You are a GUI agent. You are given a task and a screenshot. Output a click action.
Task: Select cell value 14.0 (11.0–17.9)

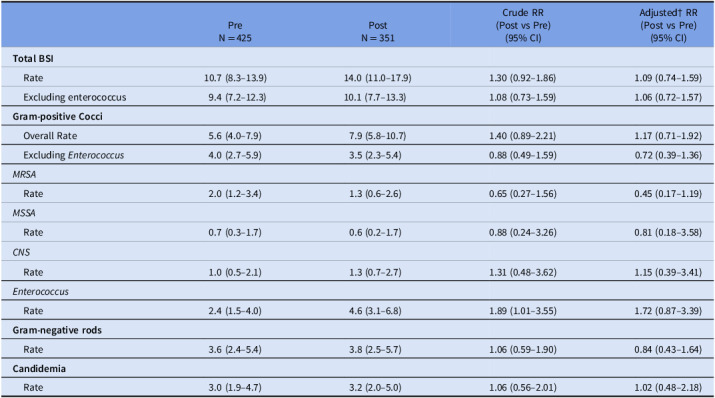[378, 78]
